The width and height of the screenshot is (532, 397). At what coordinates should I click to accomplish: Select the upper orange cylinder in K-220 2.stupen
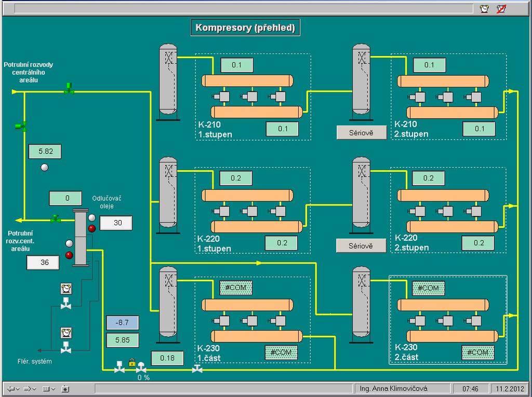tap(443, 196)
